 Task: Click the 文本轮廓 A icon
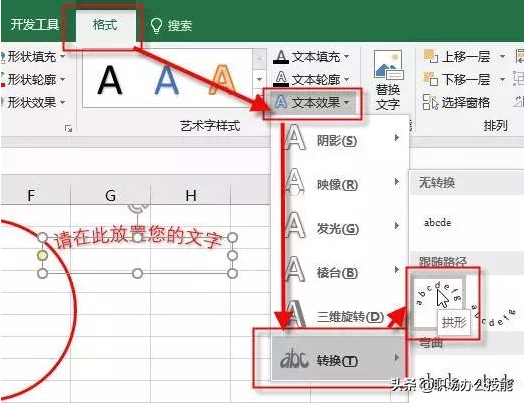[281, 79]
